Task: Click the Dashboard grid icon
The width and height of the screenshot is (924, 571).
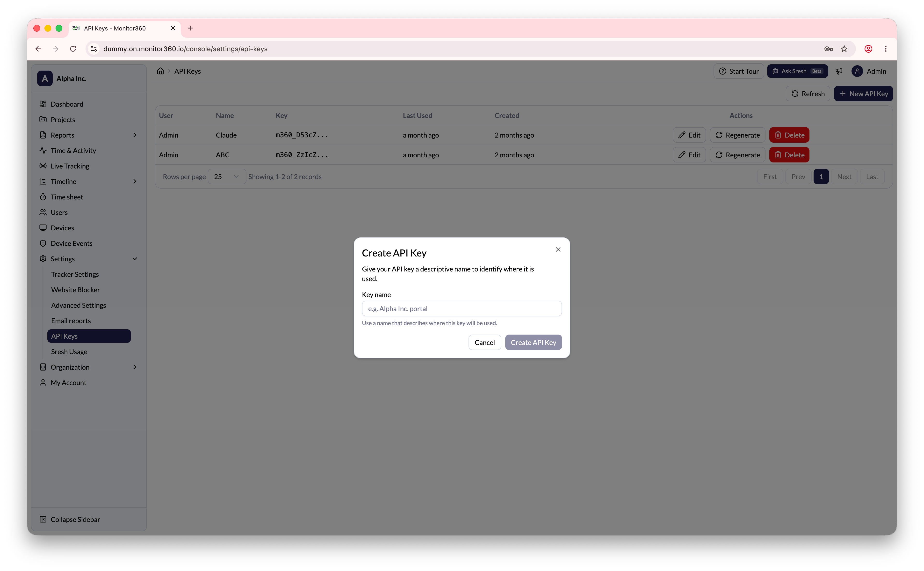Action: tap(43, 104)
